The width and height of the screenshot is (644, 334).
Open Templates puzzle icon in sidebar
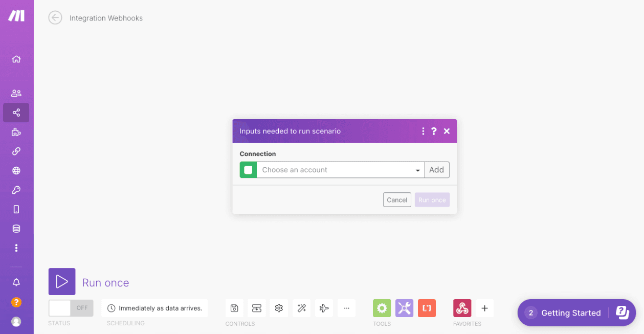[x=16, y=132]
